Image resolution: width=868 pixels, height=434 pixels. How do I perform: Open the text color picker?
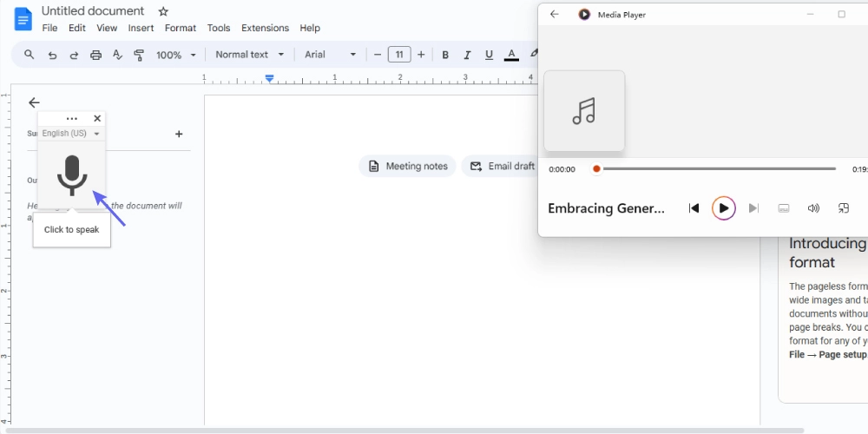tap(511, 55)
